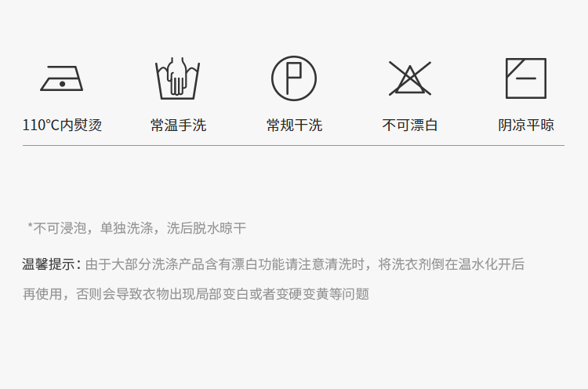Select the phrase '由于大部分洗涤产品' in the tip
Screen dimensions: 588x389
coord(145,264)
